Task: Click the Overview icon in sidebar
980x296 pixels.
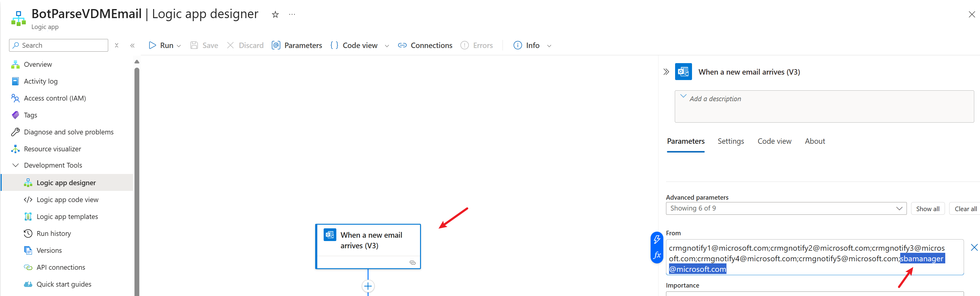Action: click(x=15, y=64)
